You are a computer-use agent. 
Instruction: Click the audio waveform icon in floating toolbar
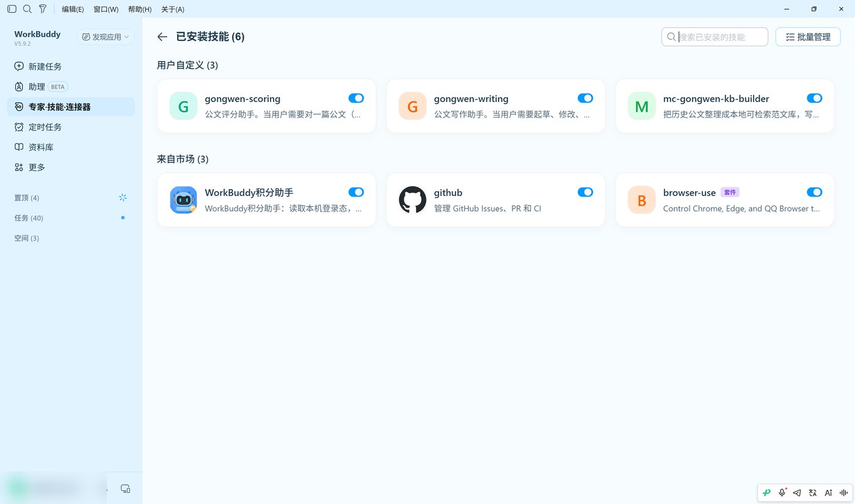pos(843,492)
